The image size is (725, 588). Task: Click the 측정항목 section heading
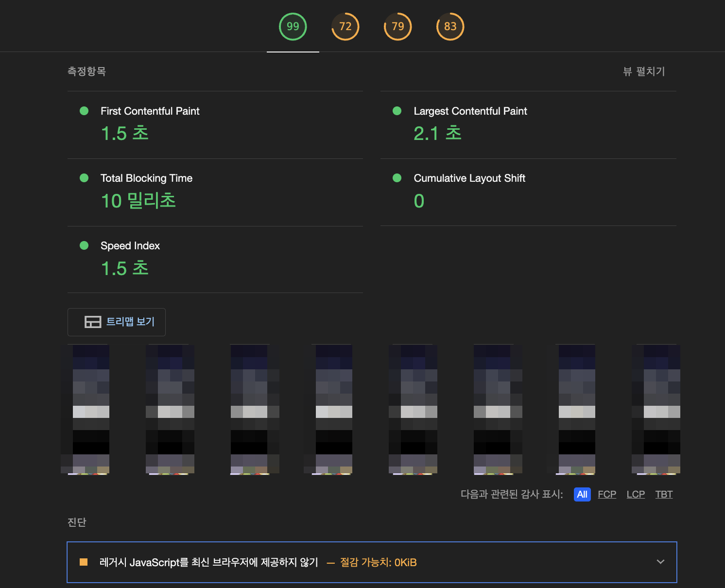[86, 71]
